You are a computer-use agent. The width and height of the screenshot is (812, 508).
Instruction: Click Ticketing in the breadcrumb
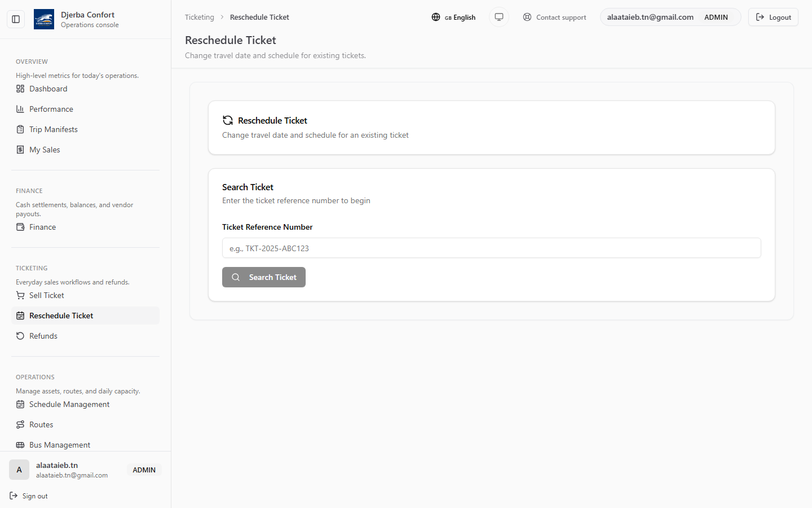point(200,17)
